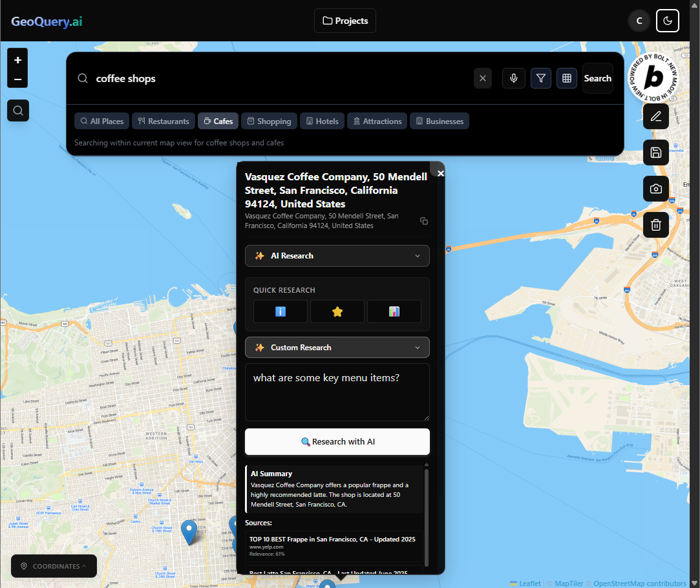The image size is (700, 588).
Task: Open the TOP 10 BEST Frappe source
Action: tap(334, 546)
